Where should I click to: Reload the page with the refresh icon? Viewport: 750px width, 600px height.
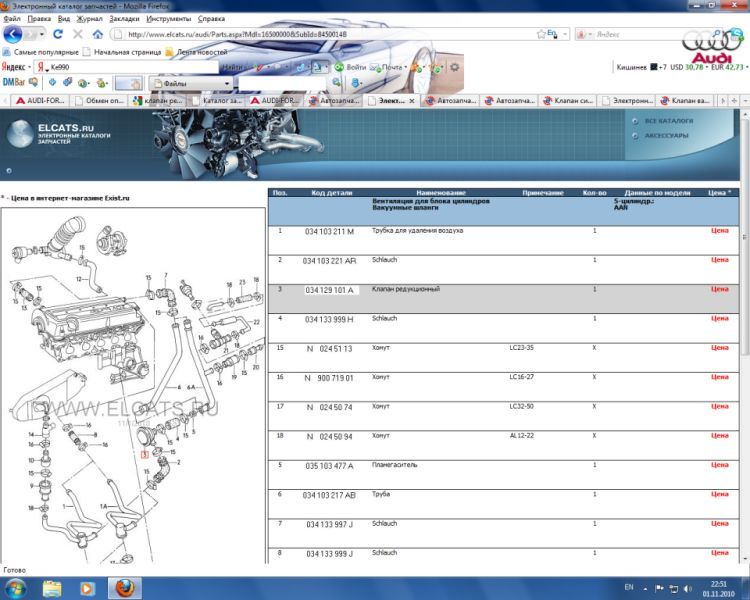pos(58,34)
